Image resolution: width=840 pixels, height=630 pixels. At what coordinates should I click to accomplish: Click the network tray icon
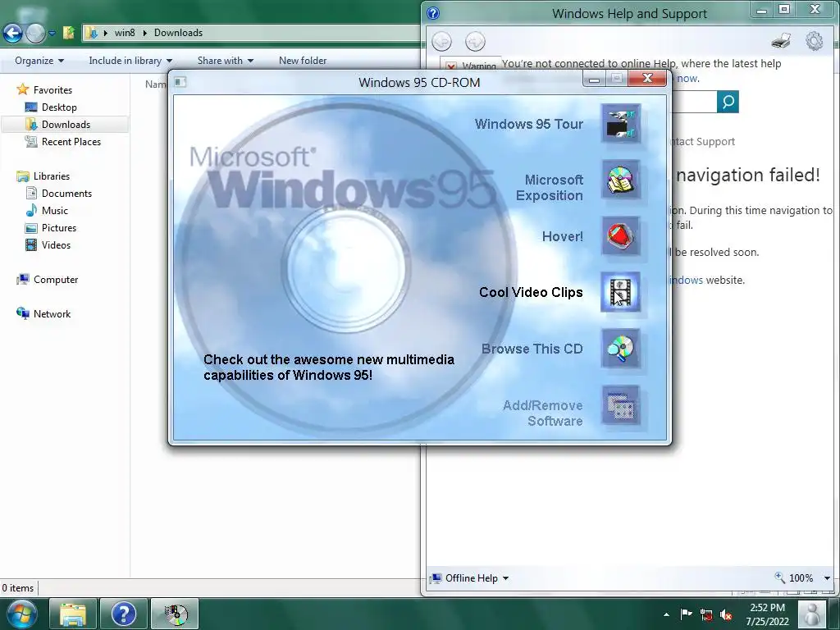(706, 614)
